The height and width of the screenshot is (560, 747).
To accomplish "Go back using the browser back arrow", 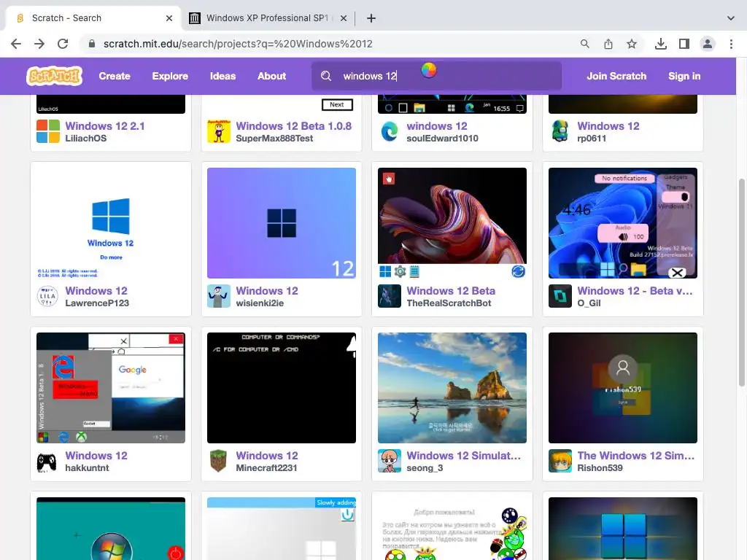I will point(16,44).
